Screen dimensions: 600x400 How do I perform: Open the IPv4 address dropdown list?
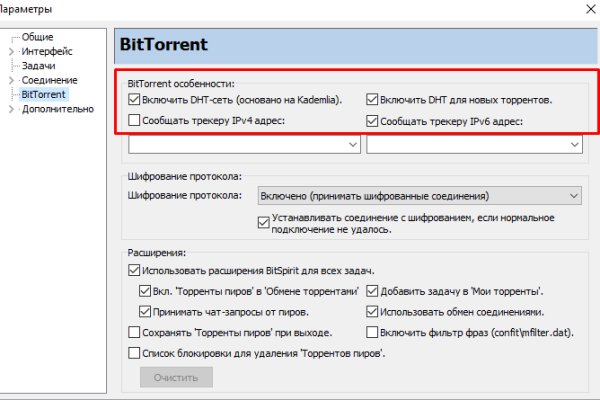point(352,146)
